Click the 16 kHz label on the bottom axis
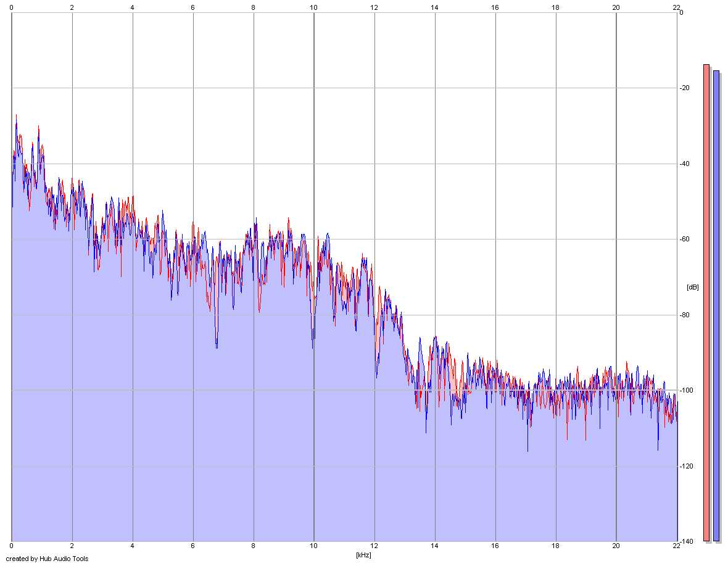Screen dimensions: 728x566 click(x=495, y=546)
